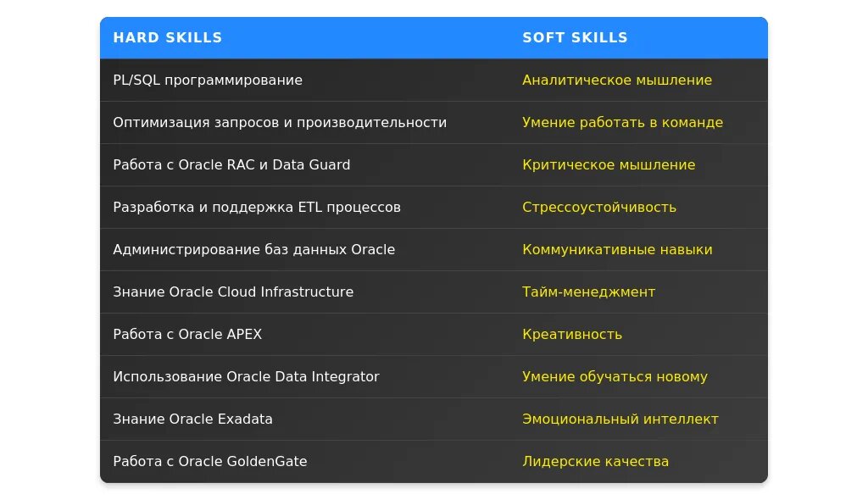This screenshot has width=868, height=500.
Task: Click the Креативность soft skill
Action: [572, 334]
